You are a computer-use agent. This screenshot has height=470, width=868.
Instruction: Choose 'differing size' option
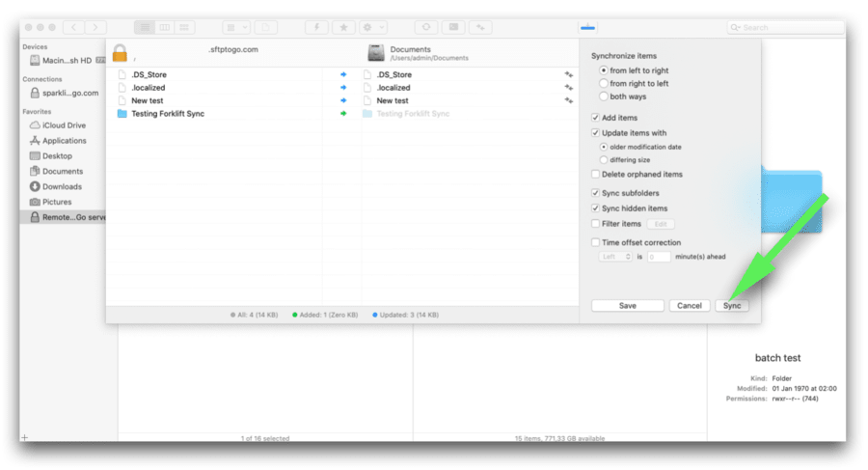(x=604, y=160)
